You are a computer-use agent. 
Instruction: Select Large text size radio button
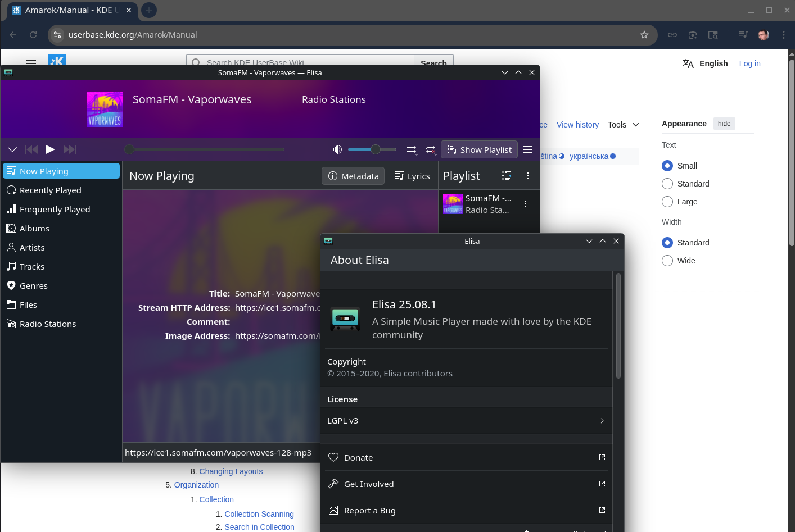pos(667,202)
